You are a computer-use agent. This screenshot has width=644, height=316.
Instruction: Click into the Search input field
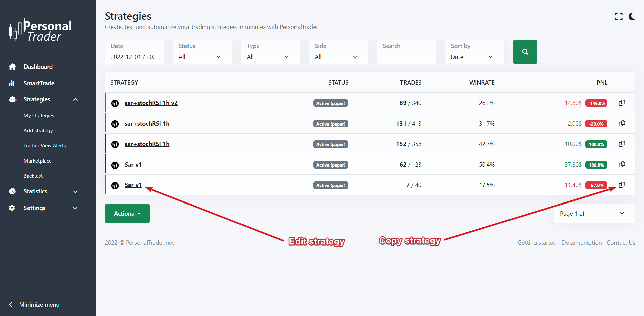coord(406,57)
